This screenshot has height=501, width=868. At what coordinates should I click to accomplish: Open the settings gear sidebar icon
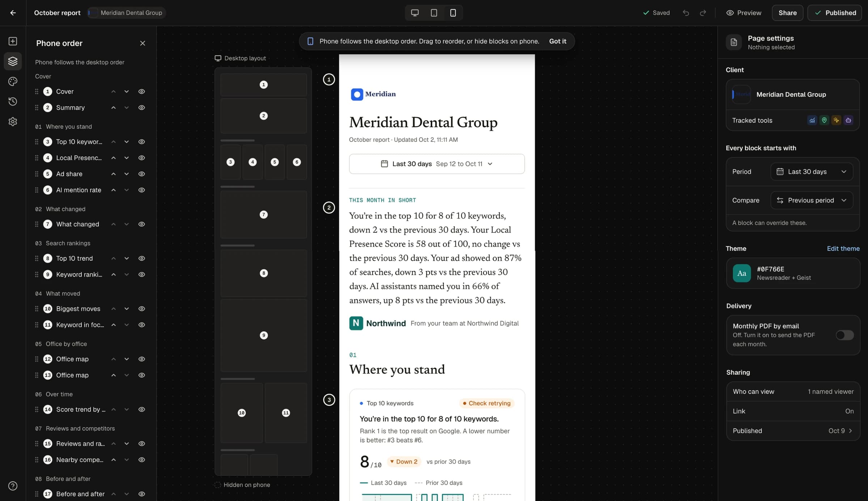[13, 122]
